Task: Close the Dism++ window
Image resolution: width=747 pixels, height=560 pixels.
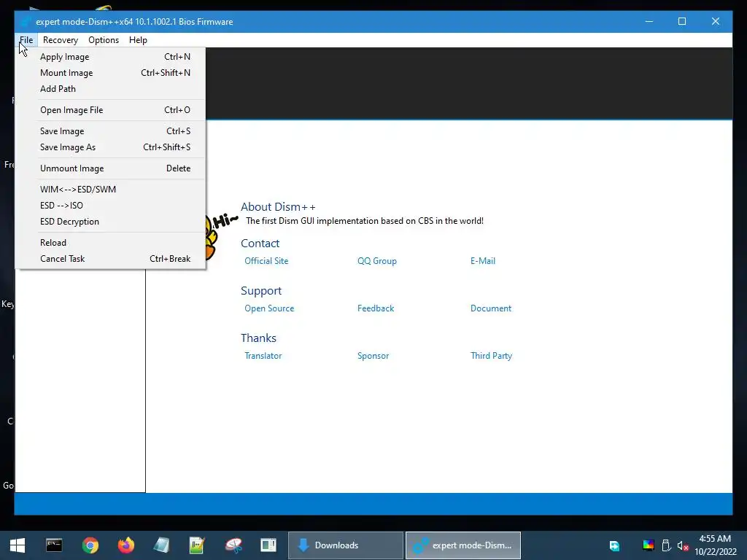Action: coord(716,21)
